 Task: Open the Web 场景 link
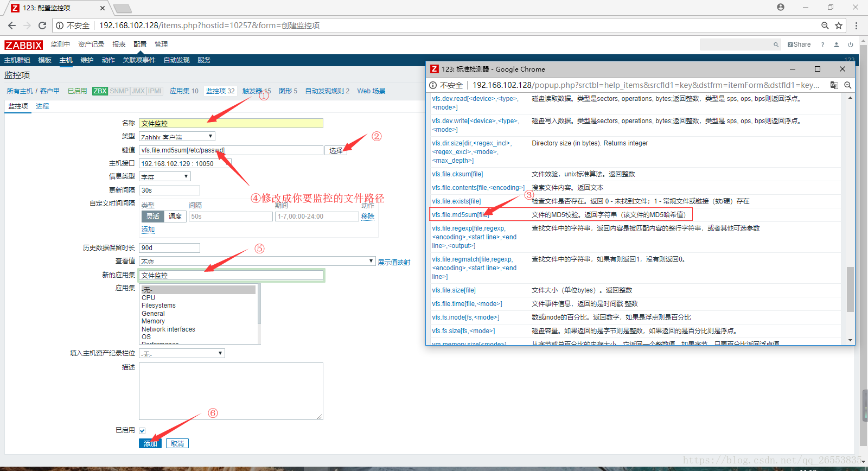(371, 91)
